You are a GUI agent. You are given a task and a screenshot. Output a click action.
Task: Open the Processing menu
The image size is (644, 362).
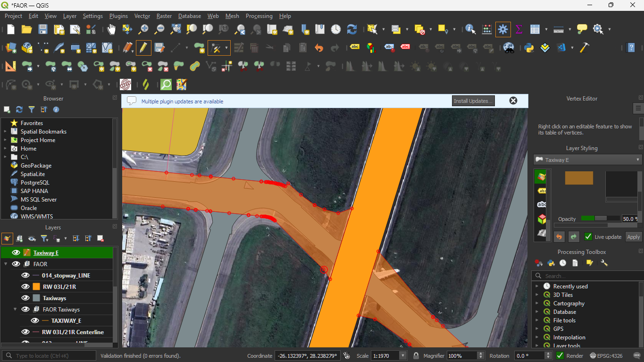(x=259, y=16)
